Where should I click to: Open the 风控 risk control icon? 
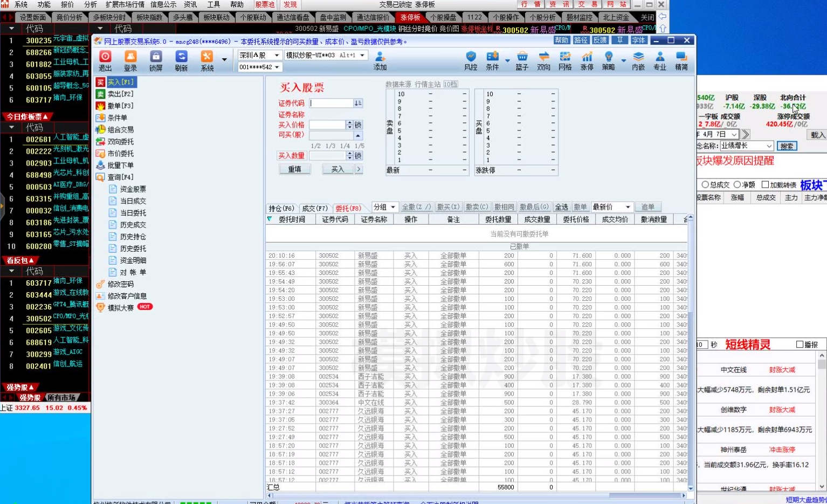coord(471,60)
